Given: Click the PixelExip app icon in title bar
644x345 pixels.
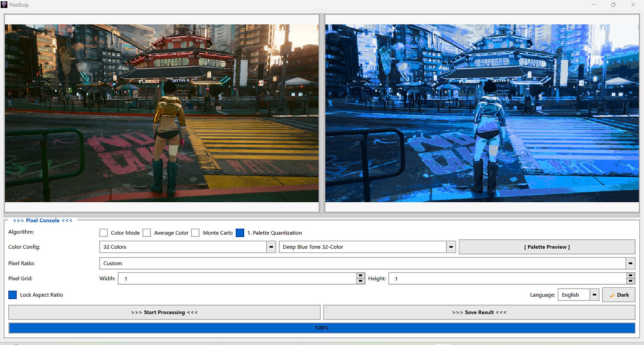Looking at the screenshot, I should click(x=4, y=5).
